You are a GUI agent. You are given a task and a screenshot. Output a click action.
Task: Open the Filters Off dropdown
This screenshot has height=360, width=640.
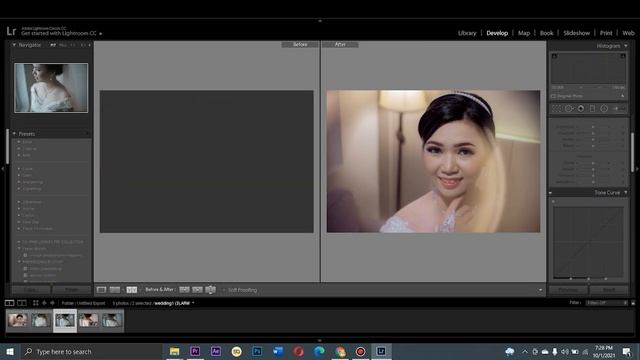click(x=607, y=303)
